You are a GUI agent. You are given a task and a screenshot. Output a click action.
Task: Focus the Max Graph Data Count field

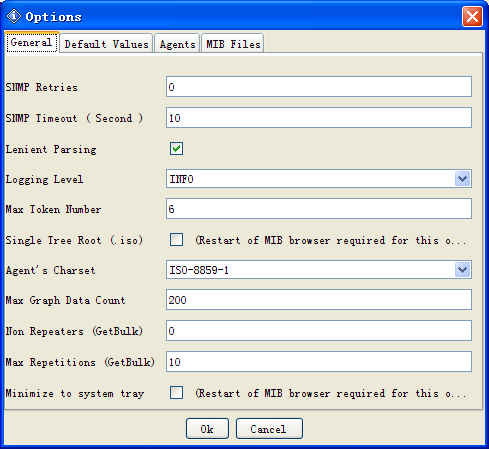pyautogui.click(x=319, y=300)
